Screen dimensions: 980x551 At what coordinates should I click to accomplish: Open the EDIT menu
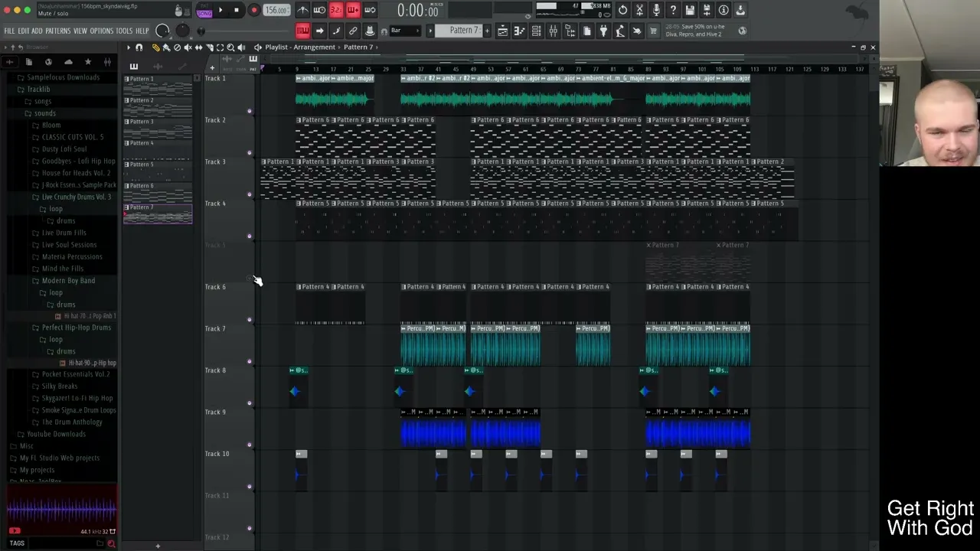click(x=24, y=31)
